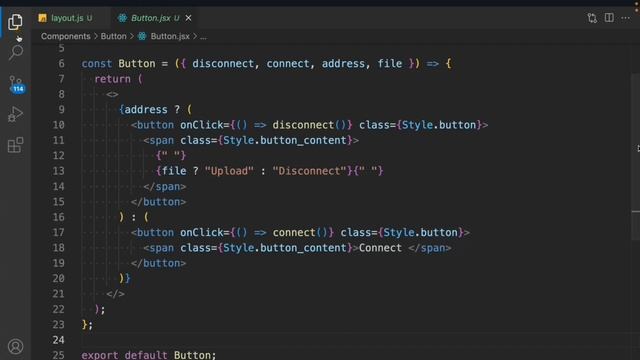Click 'Connect' text on line 18
Image resolution: width=640 pixels, height=360 pixels.
coord(380,248)
